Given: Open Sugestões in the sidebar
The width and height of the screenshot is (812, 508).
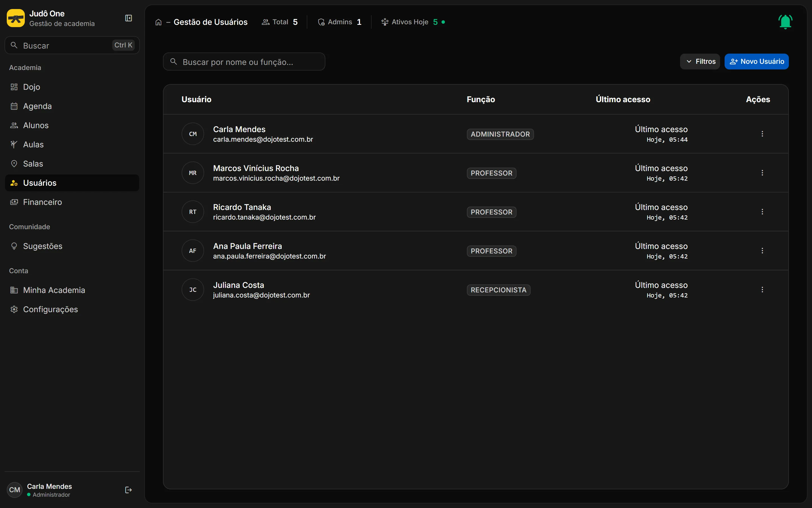Looking at the screenshot, I should click(x=72, y=246).
